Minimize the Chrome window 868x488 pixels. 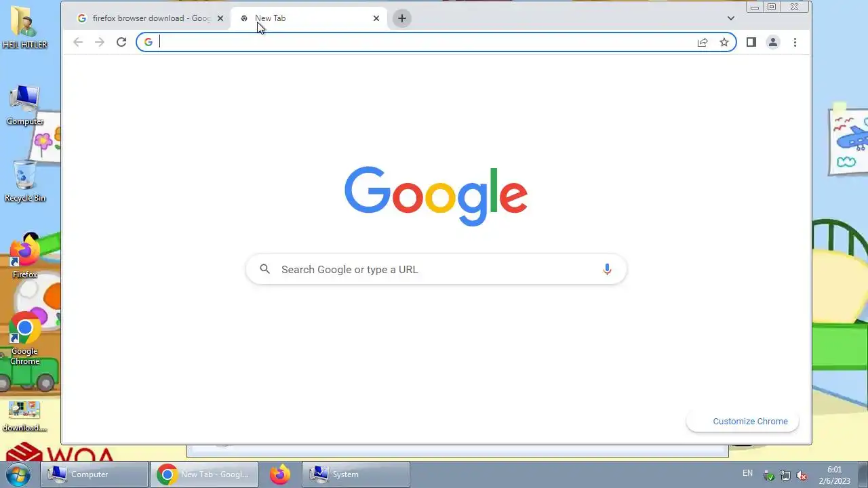coord(754,7)
